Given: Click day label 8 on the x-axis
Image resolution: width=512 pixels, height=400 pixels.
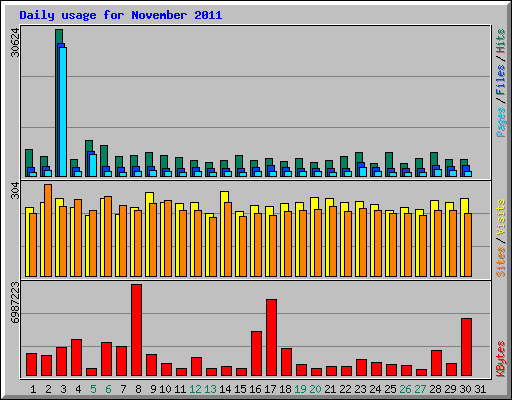Looking at the screenshot, I should 138,389.
